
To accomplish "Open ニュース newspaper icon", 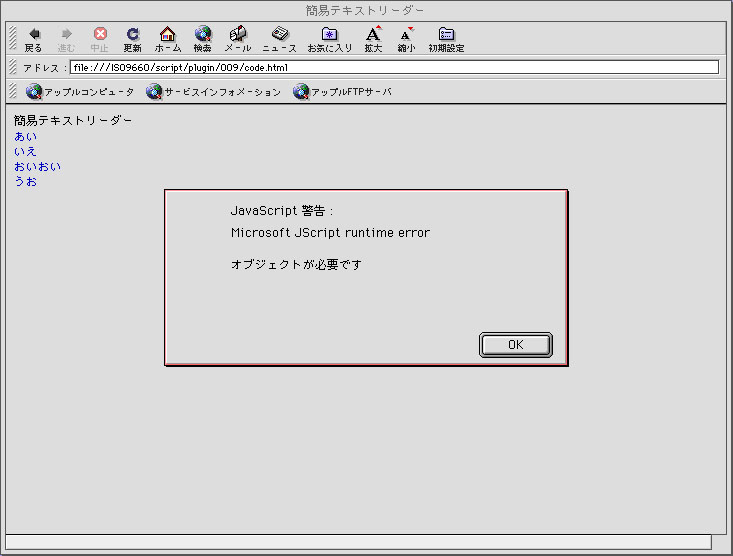I will (x=280, y=39).
